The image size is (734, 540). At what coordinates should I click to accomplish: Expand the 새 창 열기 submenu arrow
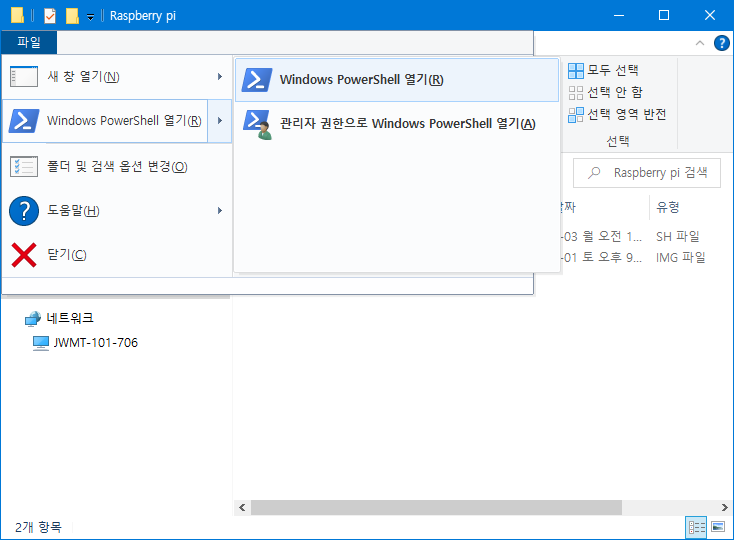220,77
